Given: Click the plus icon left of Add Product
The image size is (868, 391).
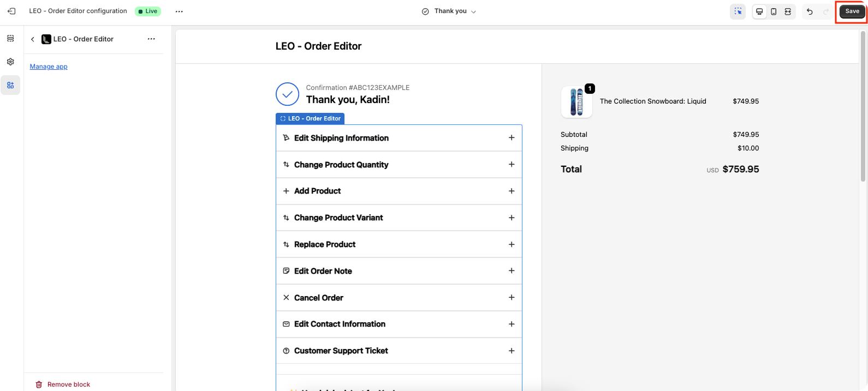Looking at the screenshot, I should (x=286, y=191).
